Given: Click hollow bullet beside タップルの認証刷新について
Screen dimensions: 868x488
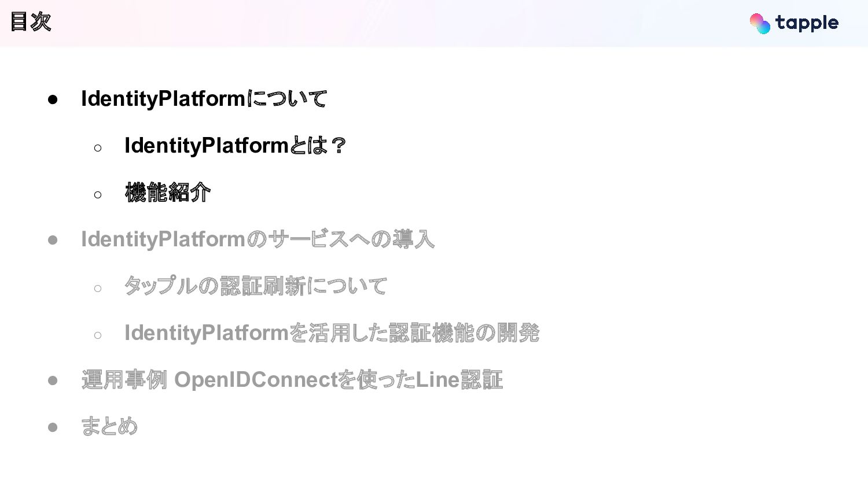Looking at the screenshot, I should point(98,289).
